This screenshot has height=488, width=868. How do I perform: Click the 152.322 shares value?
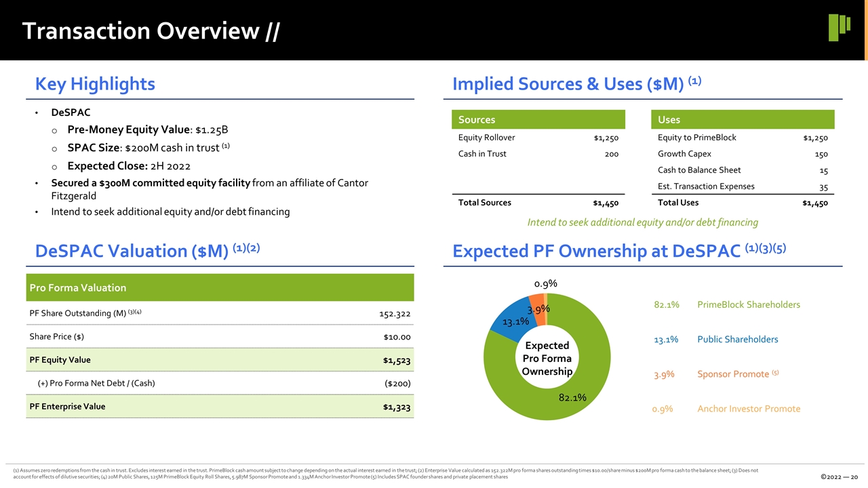(x=395, y=314)
